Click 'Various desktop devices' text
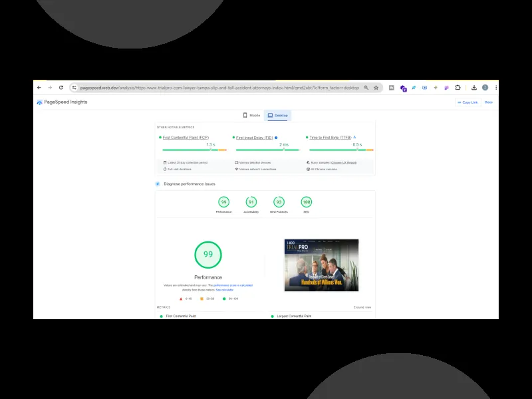 pos(255,162)
